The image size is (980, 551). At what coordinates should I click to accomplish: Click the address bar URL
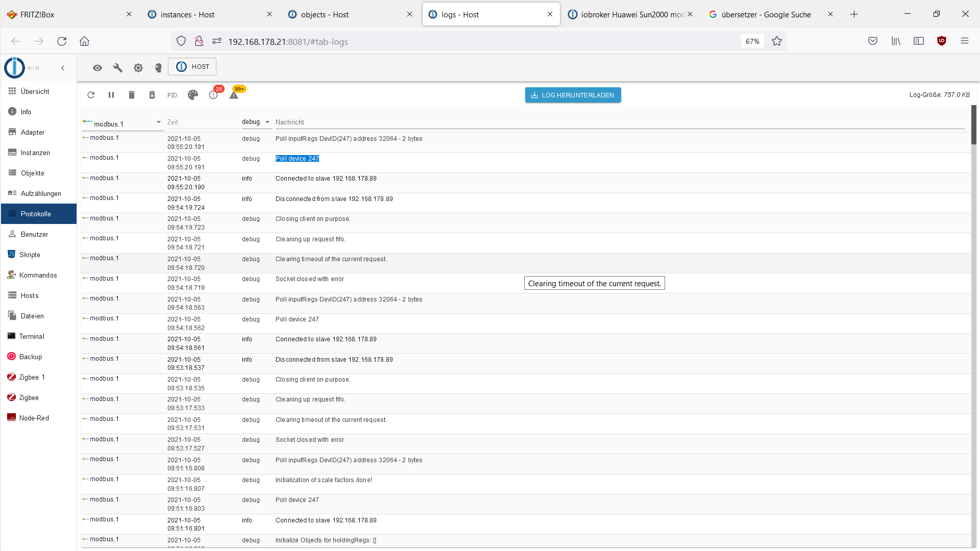[288, 42]
